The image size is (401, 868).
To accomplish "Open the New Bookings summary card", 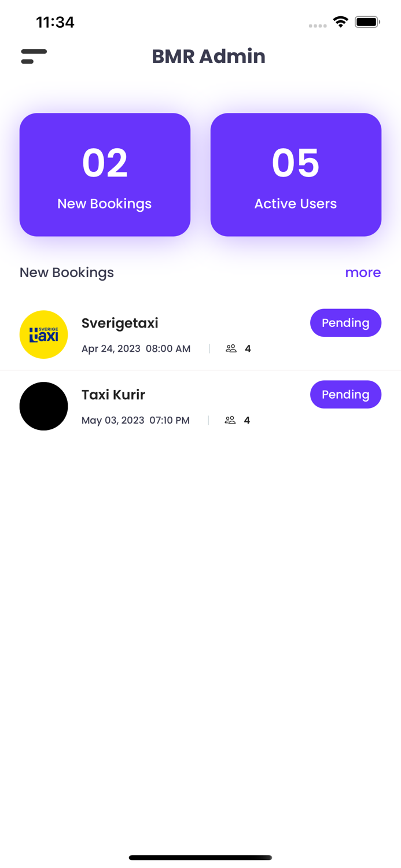I will click(105, 174).
